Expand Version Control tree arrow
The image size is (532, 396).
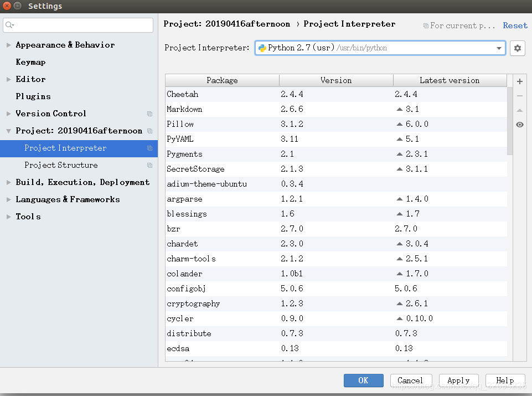(9, 114)
